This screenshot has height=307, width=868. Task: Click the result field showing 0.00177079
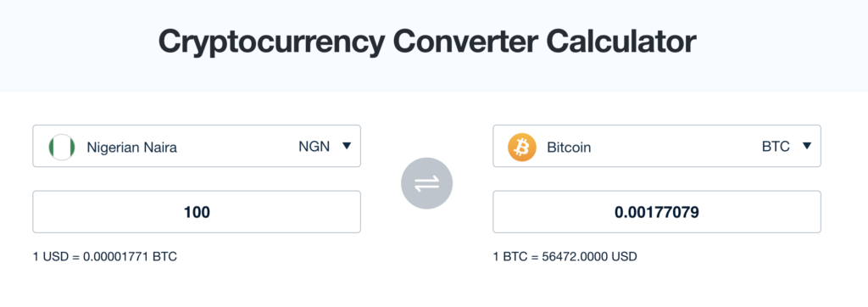[x=657, y=212]
